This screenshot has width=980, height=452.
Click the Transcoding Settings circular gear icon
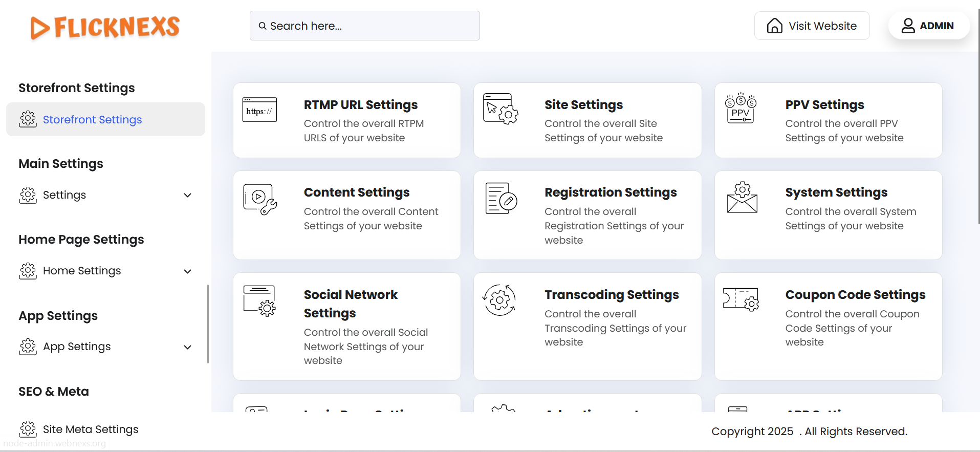tap(499, 300)
